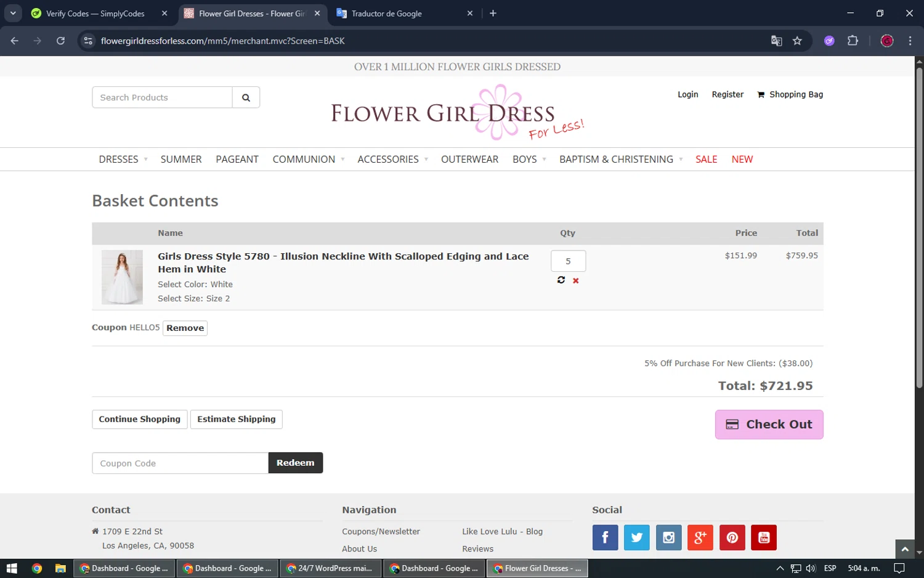Open the Google Plus social icon

[700, 537]
